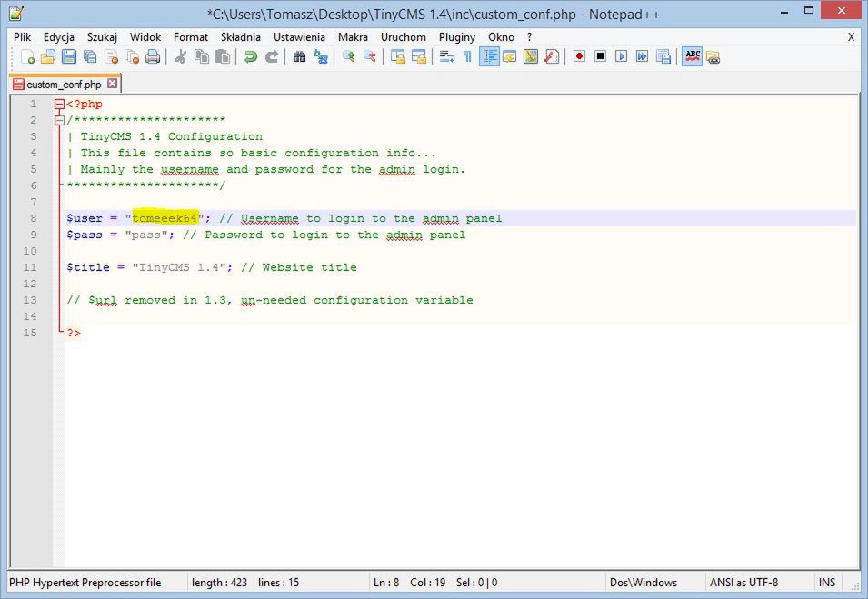Zoom out using the magnifier minus icon
The width and height of the screenshot is (868, 599).
click(369, 56)
